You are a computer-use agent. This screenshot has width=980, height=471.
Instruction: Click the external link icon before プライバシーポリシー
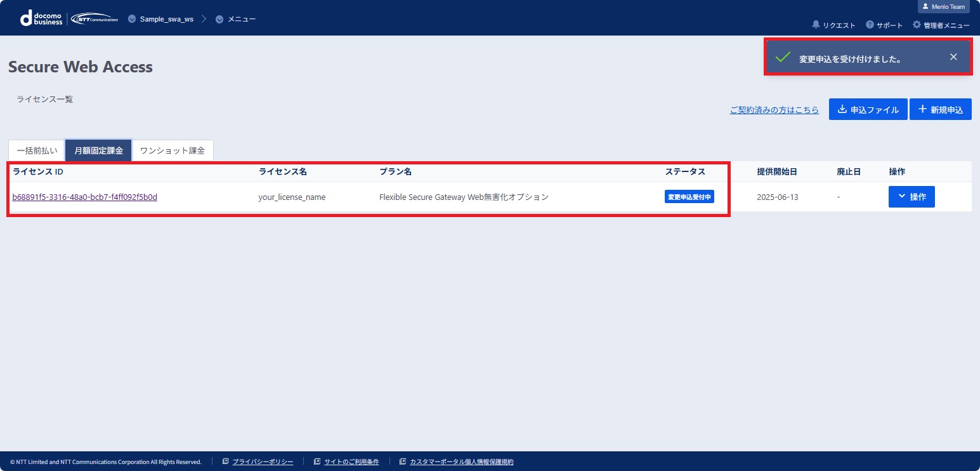point(226,461)
